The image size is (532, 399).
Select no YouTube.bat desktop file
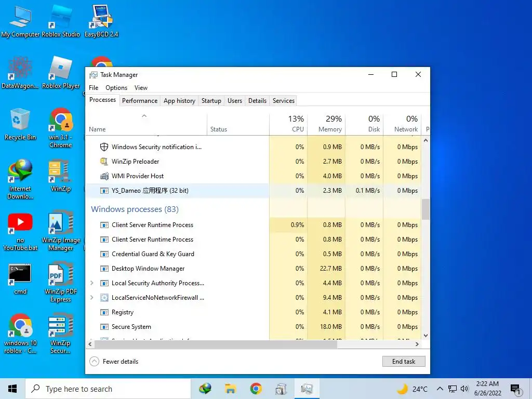20,231
